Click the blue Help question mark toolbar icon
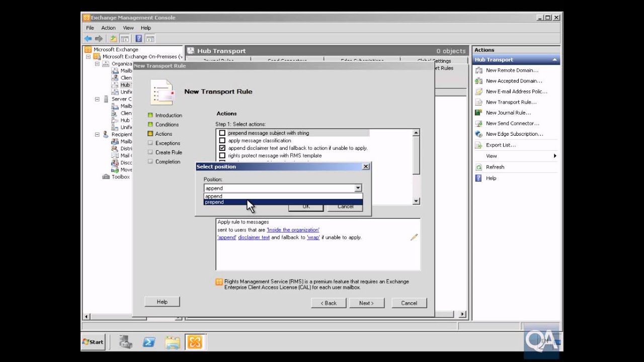Image resolution: width=644 pixels, height=362 pixels. coord(139,39)
